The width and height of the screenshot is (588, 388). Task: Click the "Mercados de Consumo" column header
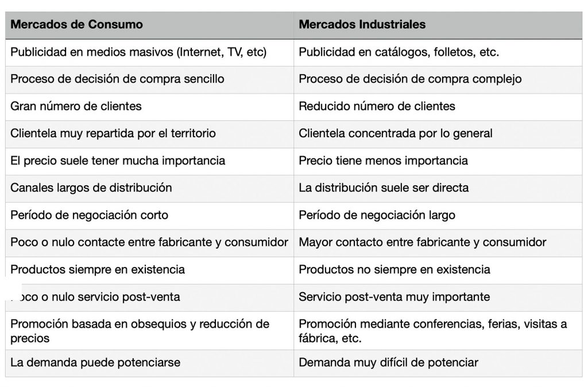point(77,25)
